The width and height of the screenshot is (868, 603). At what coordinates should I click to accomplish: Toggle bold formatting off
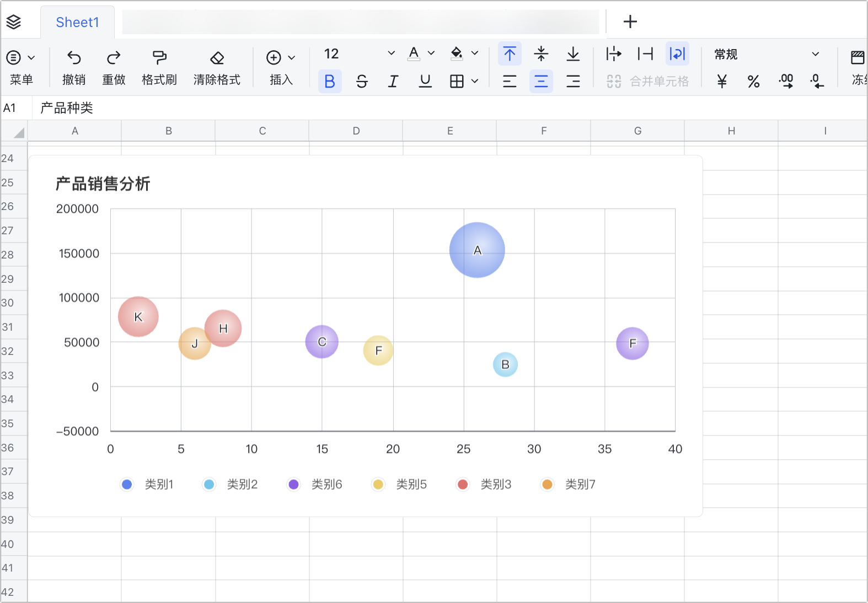(x=330, y=82)
